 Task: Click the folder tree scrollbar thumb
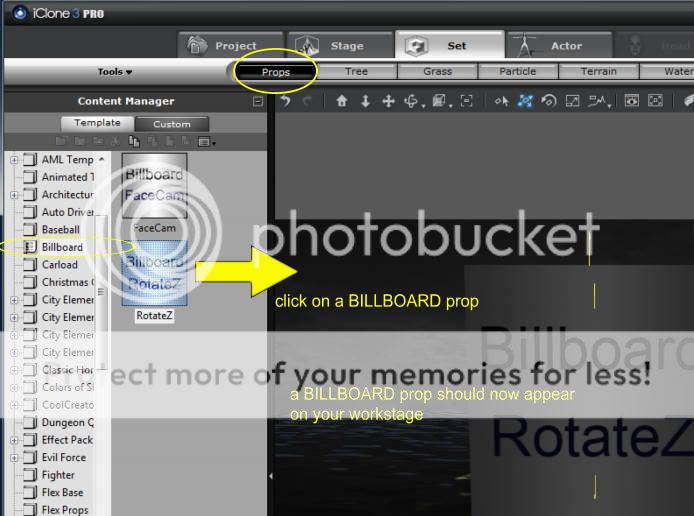(x=102, y=292)
